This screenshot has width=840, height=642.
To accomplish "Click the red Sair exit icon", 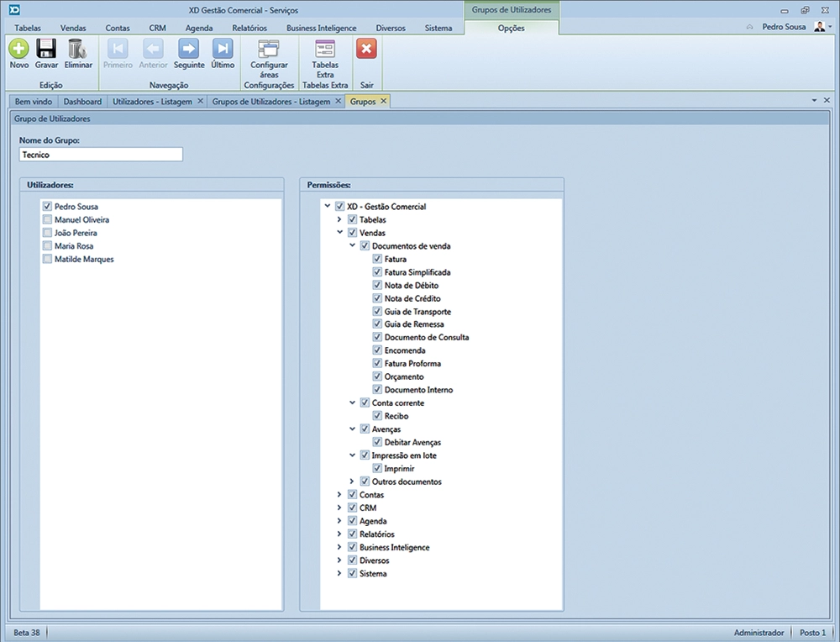I will tap(366, 50).
